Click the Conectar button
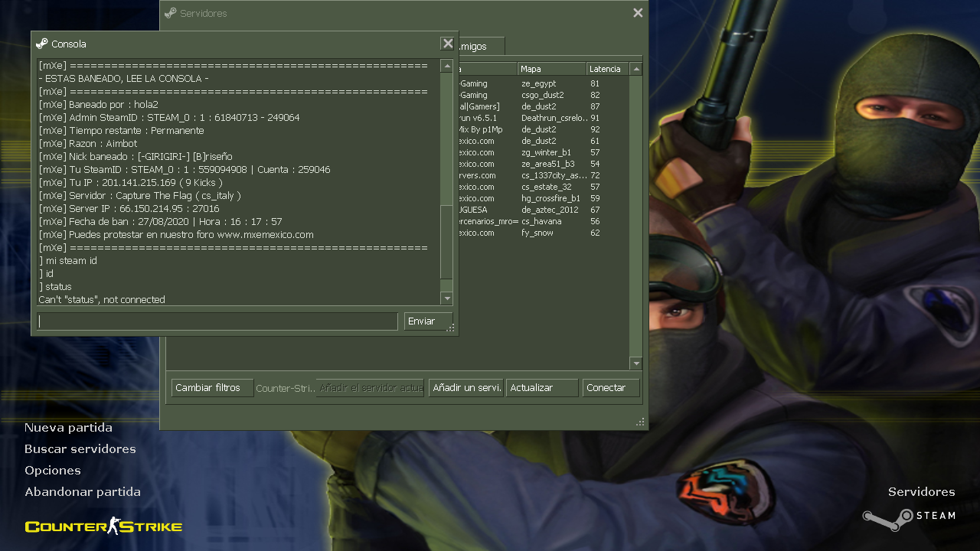The height and width of the screenshot is (551, 980). click(x=611, y=388)
